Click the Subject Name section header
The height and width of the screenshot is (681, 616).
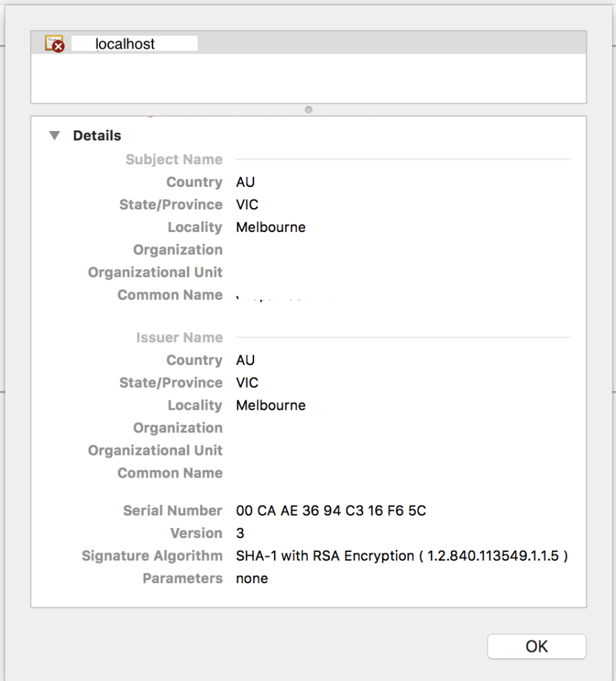(174, 160)
